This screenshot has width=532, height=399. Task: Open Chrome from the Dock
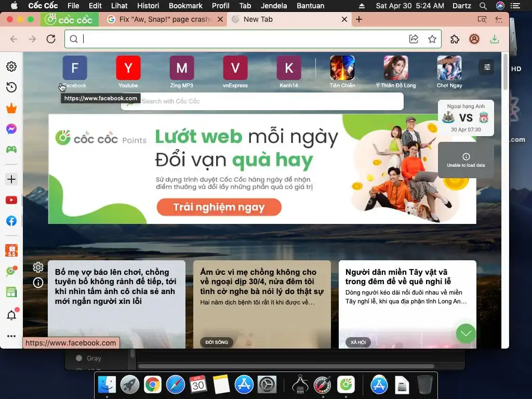pyautogui.click(x=153, y=385)
